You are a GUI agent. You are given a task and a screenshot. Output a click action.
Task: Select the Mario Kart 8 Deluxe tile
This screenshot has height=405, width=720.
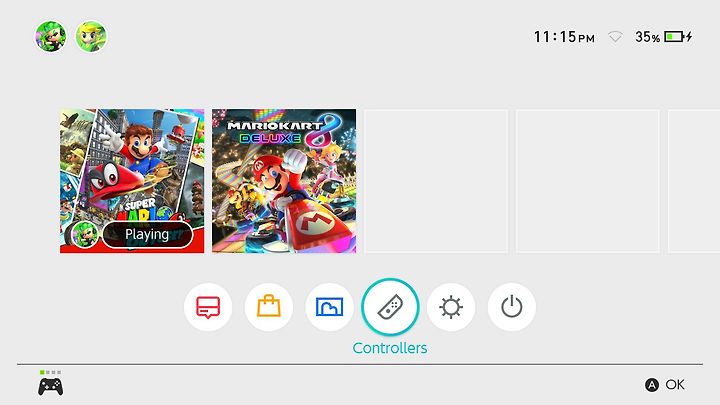tap(284, 181)
